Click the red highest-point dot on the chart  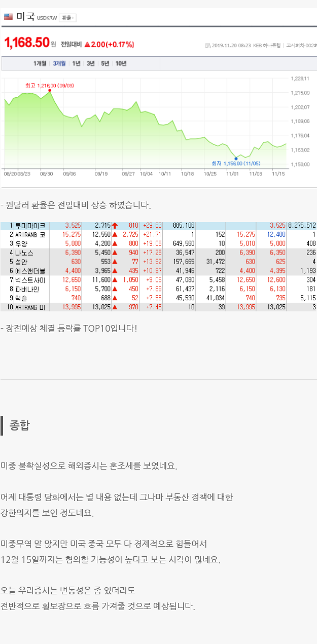click(x=50, y=90)
